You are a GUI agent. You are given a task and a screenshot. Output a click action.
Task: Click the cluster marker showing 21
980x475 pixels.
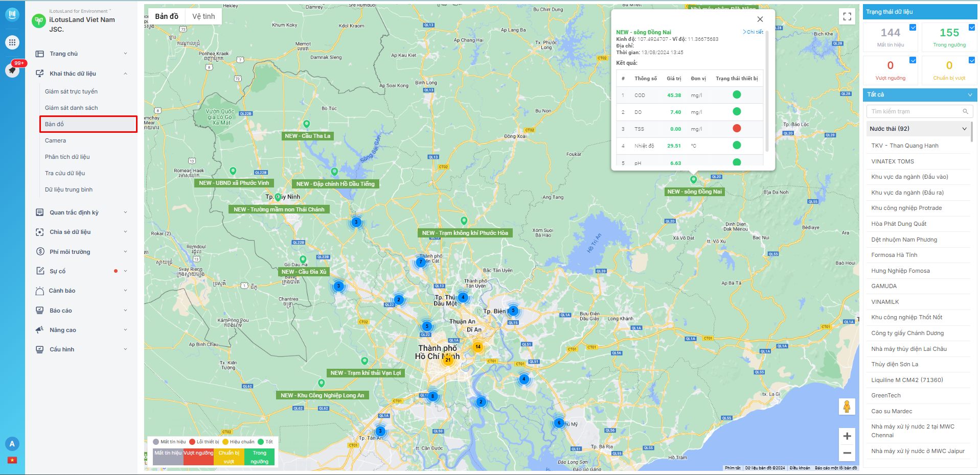coord(448,360)
